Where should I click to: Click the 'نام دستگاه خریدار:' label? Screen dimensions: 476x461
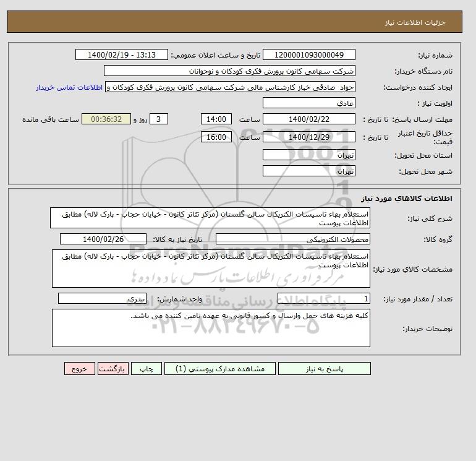point(423,71)
